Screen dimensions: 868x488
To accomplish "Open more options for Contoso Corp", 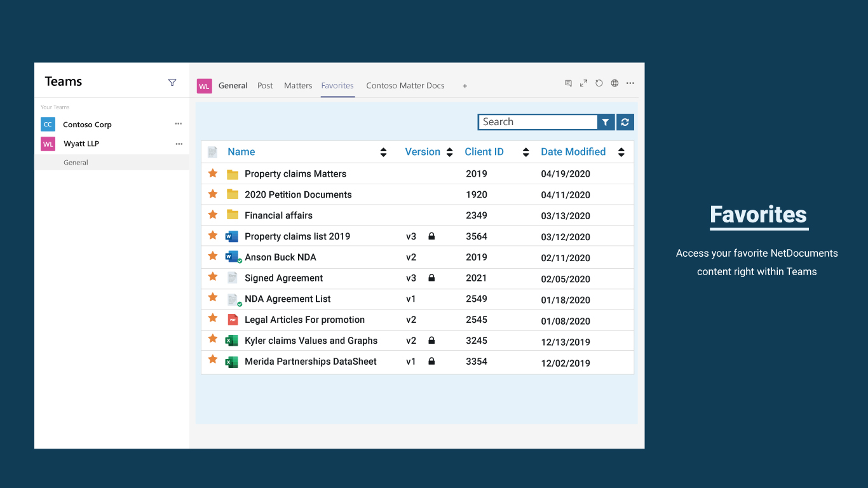I will (x=179, y=124).
